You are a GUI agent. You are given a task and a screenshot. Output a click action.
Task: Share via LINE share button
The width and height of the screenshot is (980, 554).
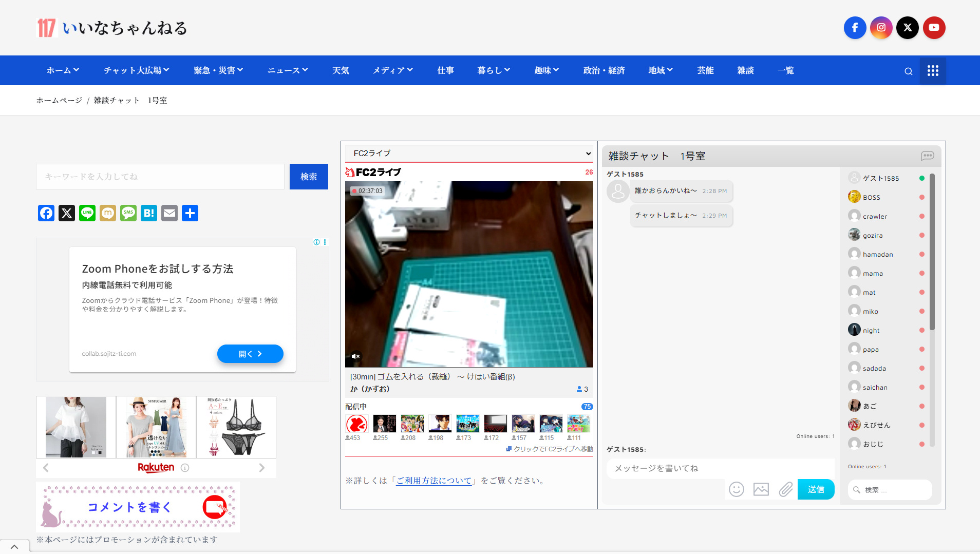point(87,213)
